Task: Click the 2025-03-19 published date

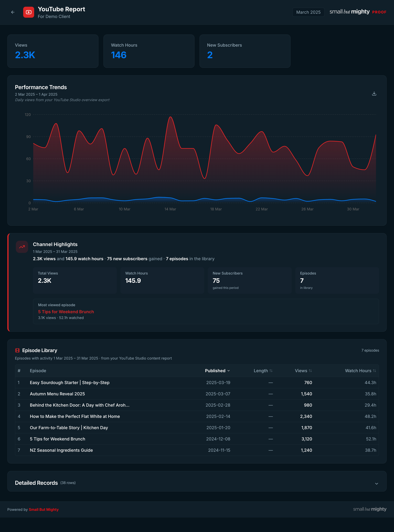Action: click(x=218, y=383)
